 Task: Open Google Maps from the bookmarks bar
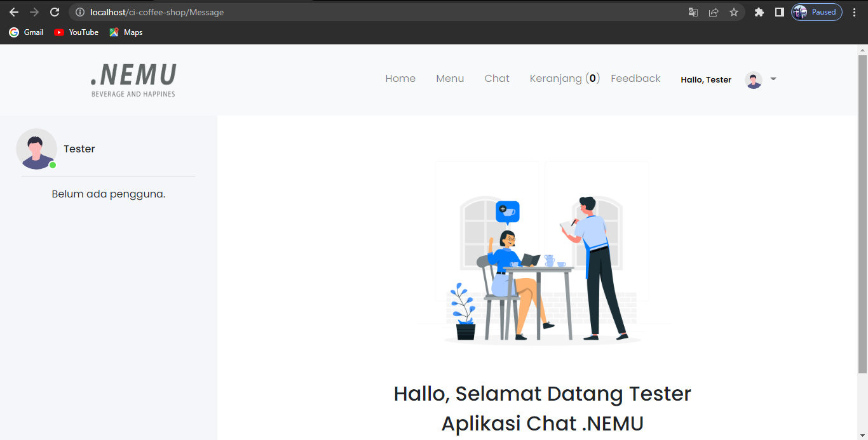pyautogui.click(x=125, y=32)
